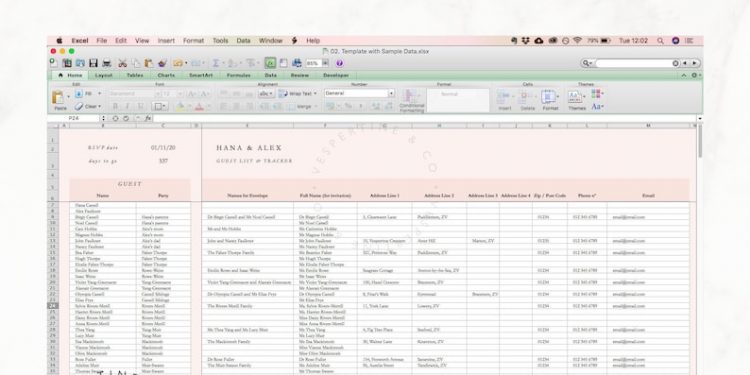Click the Save floppy disk icon

93,63
